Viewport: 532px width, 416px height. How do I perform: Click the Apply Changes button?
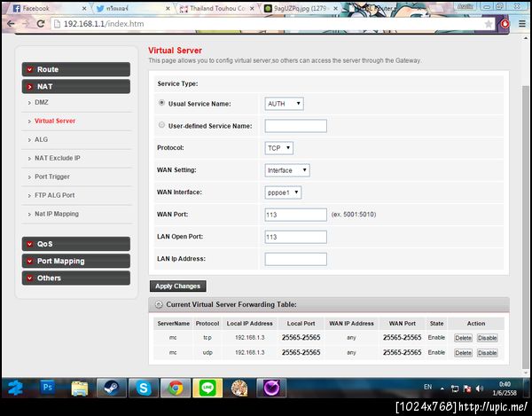(178, 286)
